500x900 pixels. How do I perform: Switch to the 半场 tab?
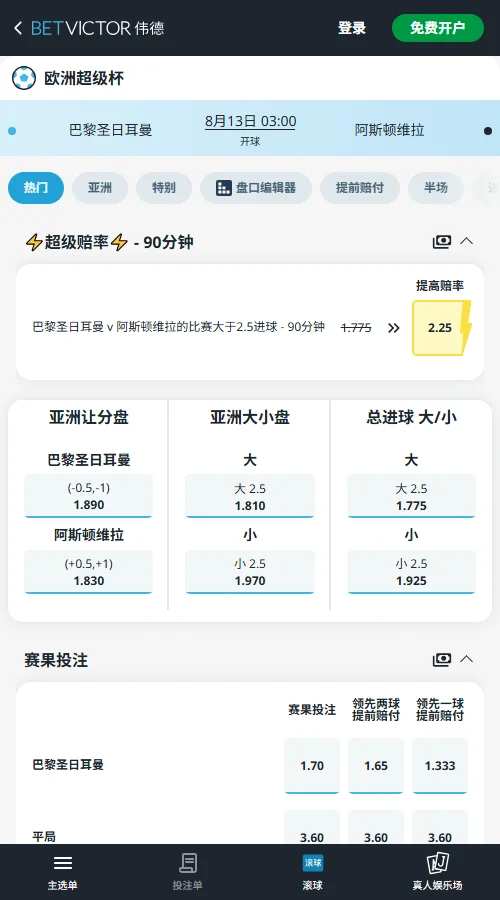pyautogui.click(x=436, y=188)
